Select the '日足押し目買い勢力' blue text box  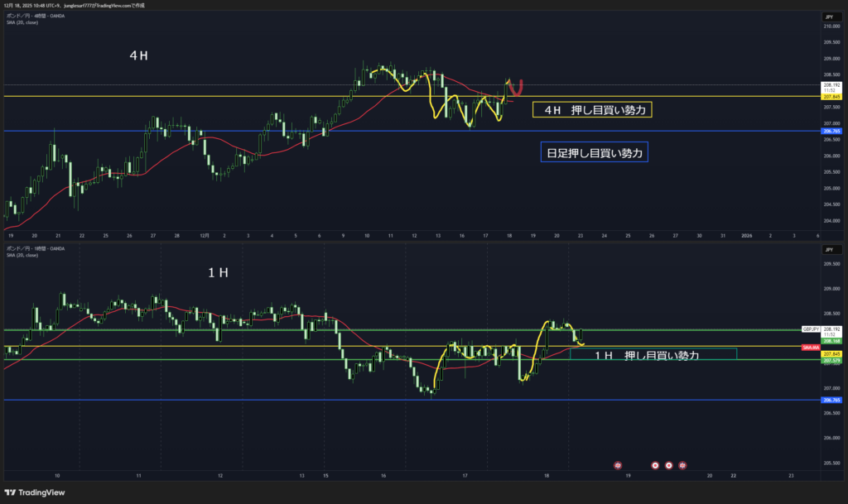[594, 151]
